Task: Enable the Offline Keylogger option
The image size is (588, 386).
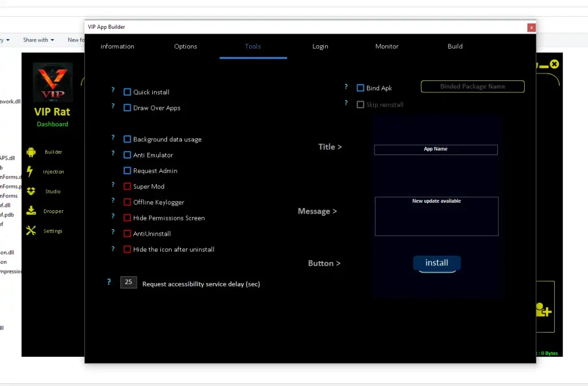Action: coord(127,202)
